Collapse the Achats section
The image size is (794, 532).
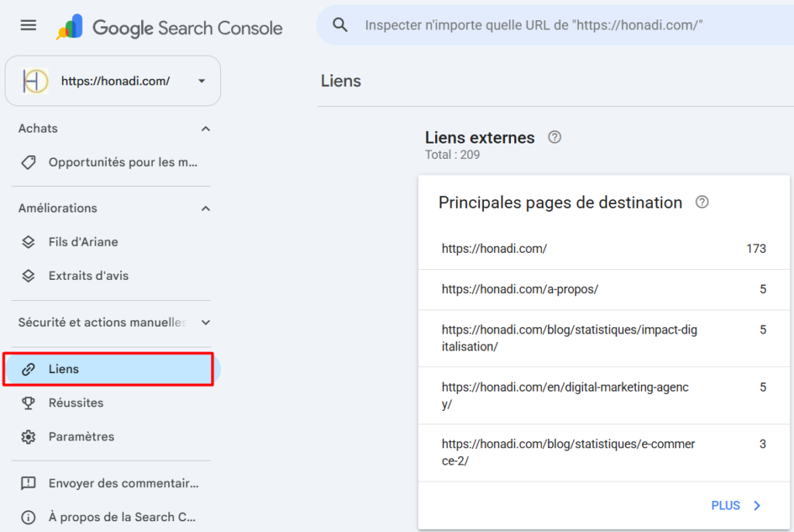205,129
